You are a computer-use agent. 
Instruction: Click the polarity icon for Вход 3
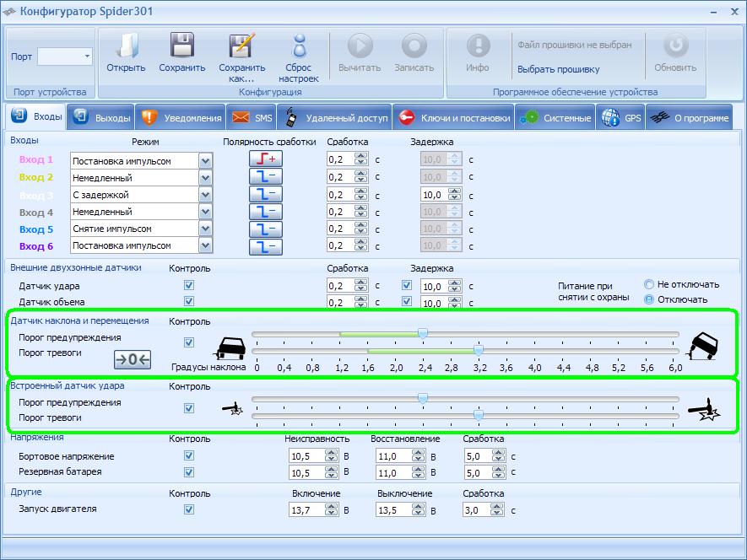coord(265,194)
